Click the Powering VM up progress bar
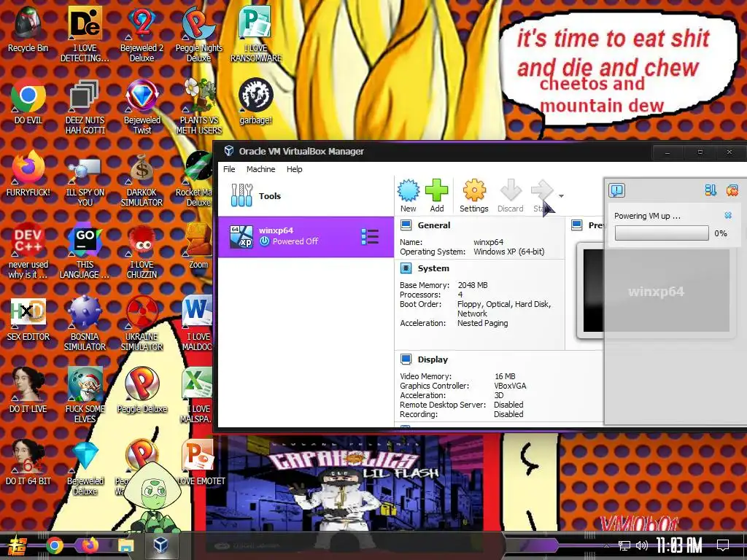This screenshot has height=560, width=747. click(661, 233)
